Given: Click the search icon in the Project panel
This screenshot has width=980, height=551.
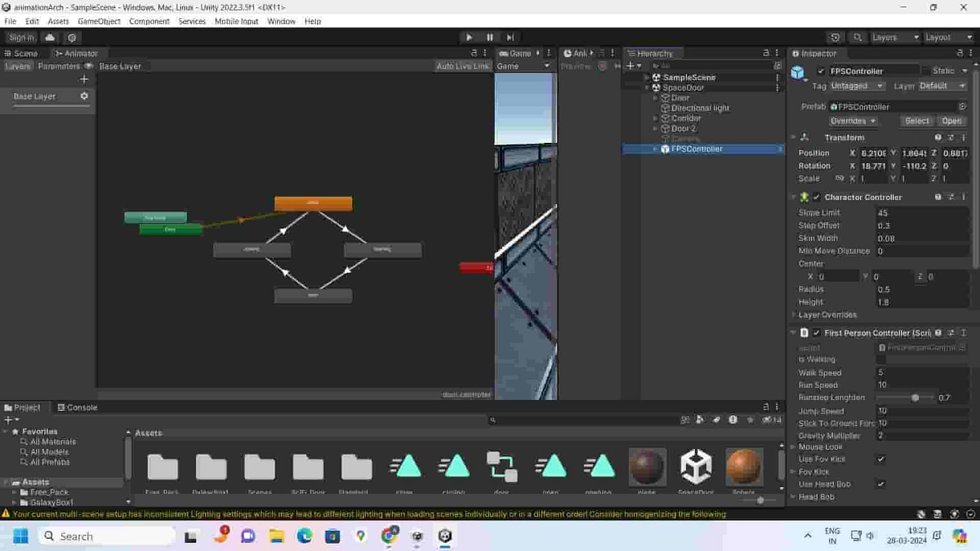Looking at the screenshot, I should [491, 420].
